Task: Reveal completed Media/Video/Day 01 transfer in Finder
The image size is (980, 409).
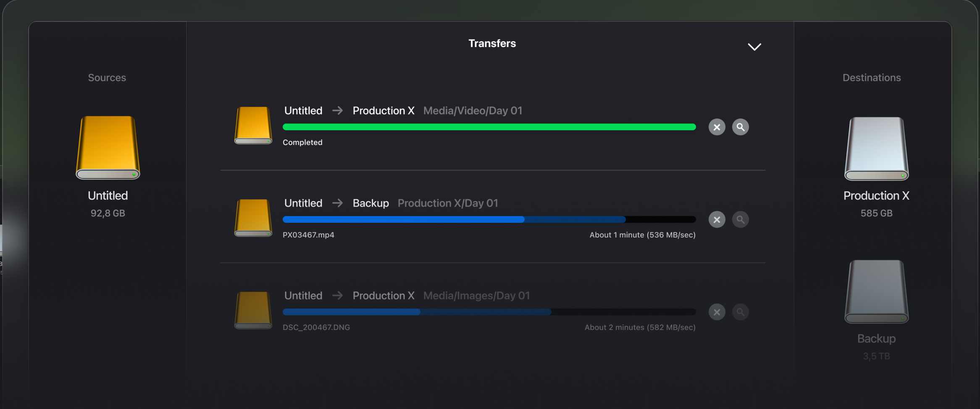Action: point(740,127)
